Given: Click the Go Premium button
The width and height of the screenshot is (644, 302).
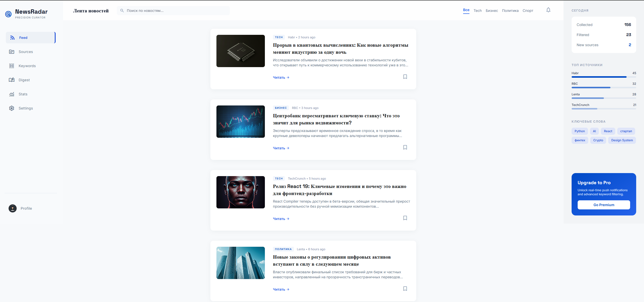Looking at the screenshot, I should pyautogui.click(x=603, y=205).
